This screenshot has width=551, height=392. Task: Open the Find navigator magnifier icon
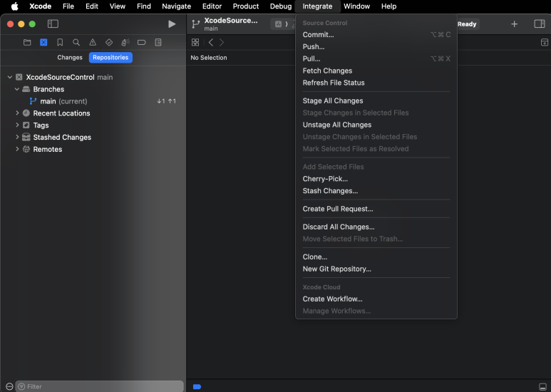(76, 43)
